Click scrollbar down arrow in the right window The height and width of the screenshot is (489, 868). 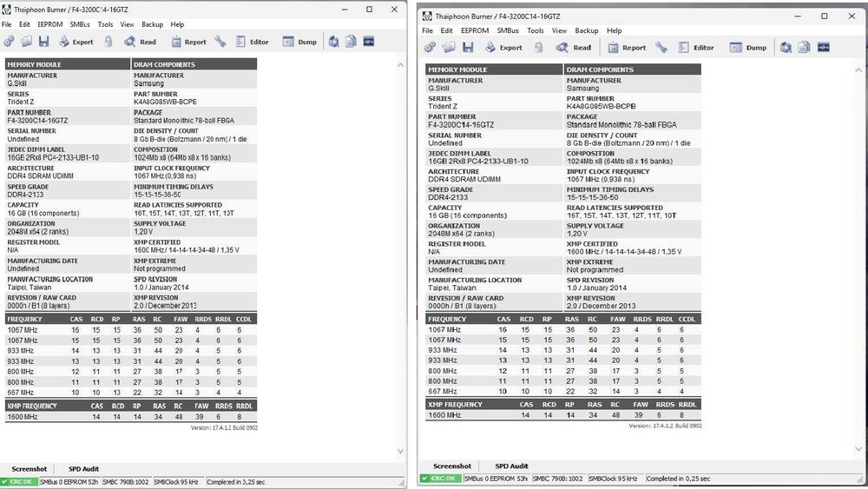pos(858,449)
